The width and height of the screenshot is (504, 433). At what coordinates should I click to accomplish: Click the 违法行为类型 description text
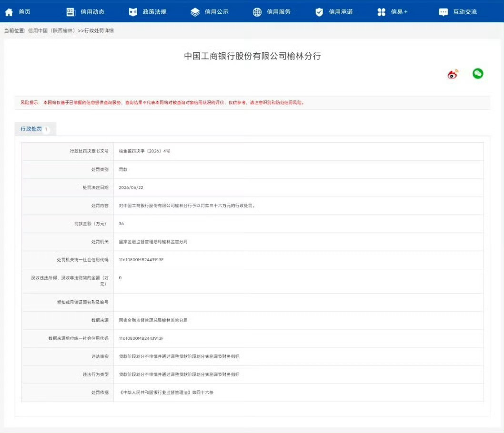coord(179,374)
